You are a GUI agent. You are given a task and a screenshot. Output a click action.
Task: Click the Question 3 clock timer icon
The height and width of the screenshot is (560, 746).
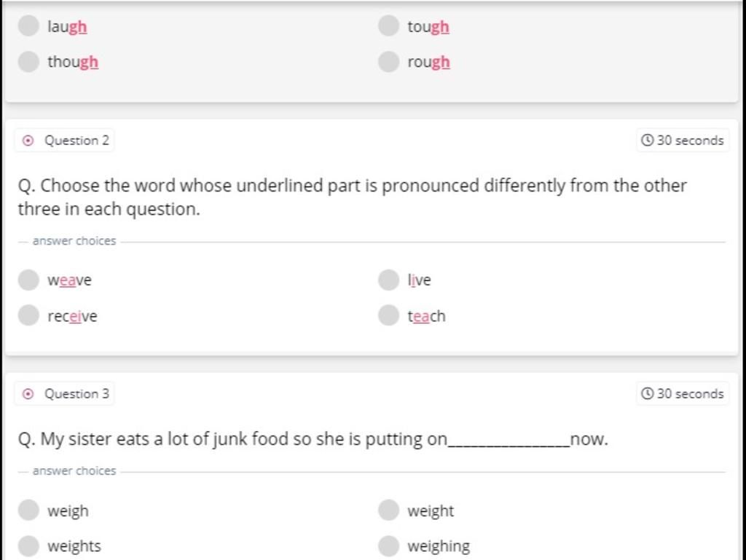pyautogui.click(x=647, y=394)
